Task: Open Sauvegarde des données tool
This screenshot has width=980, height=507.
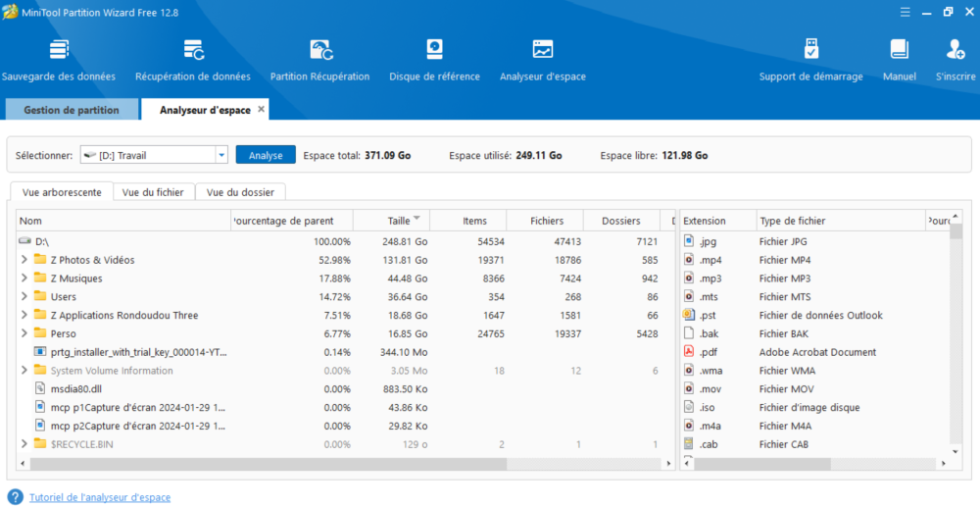Action: point(59,50)
